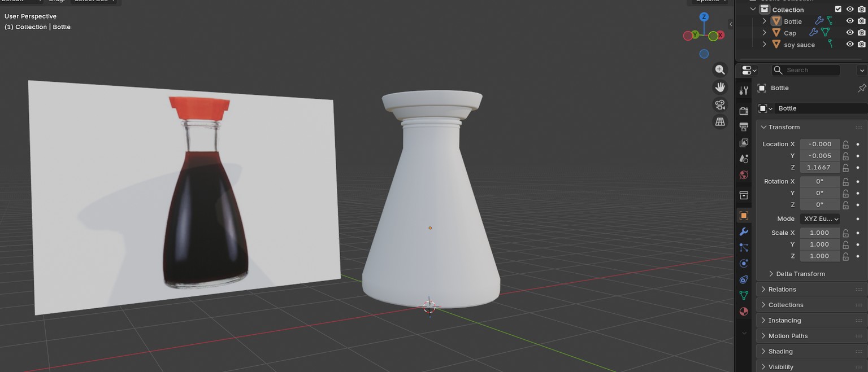
Task: Open the View Layer properties tab
Action: [x=744, y=143]
